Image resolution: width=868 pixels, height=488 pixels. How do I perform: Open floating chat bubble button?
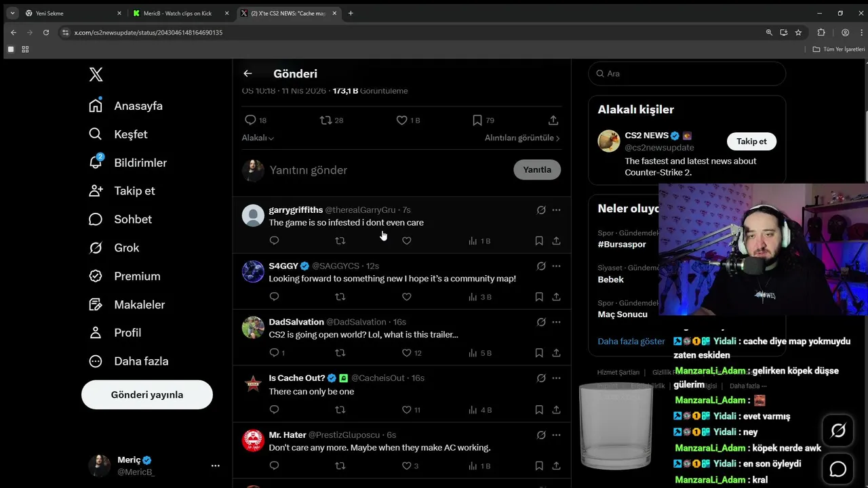pos(838,469)
